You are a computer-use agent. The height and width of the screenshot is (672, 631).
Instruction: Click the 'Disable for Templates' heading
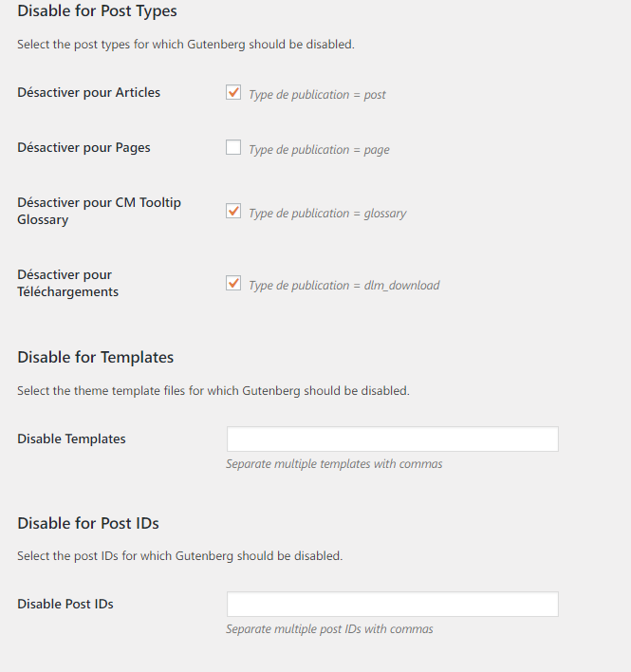tap(96, 358)
